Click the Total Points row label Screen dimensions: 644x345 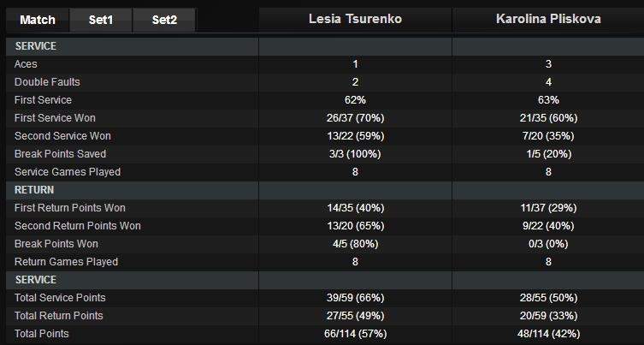[41, 334]
